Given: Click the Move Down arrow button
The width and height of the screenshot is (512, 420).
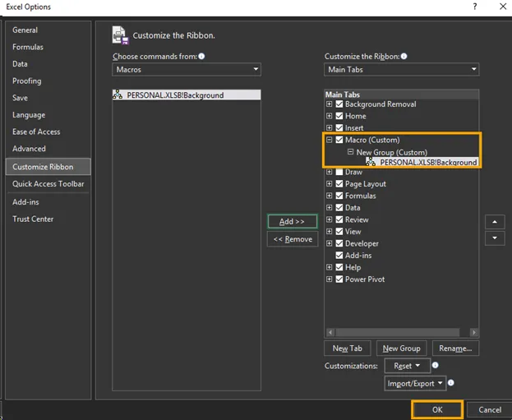Looking at the screenshot, I should pos(495,238).
